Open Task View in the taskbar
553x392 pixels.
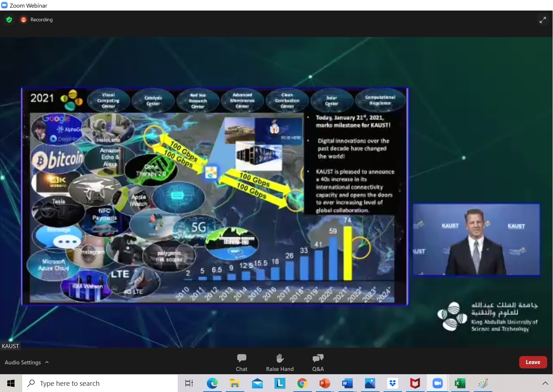click(189, 383)
